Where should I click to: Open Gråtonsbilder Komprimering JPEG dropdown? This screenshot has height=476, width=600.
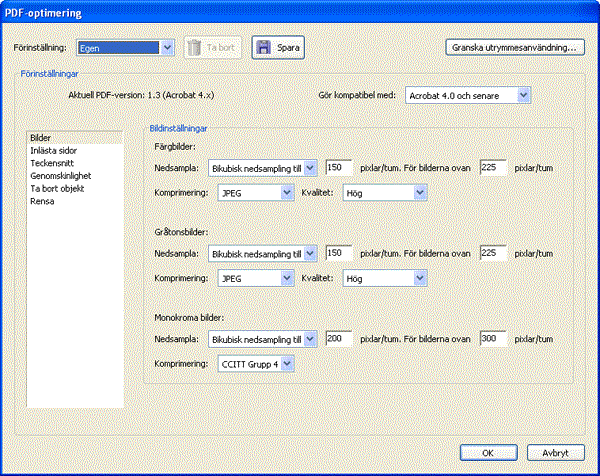tap(256, 279)
